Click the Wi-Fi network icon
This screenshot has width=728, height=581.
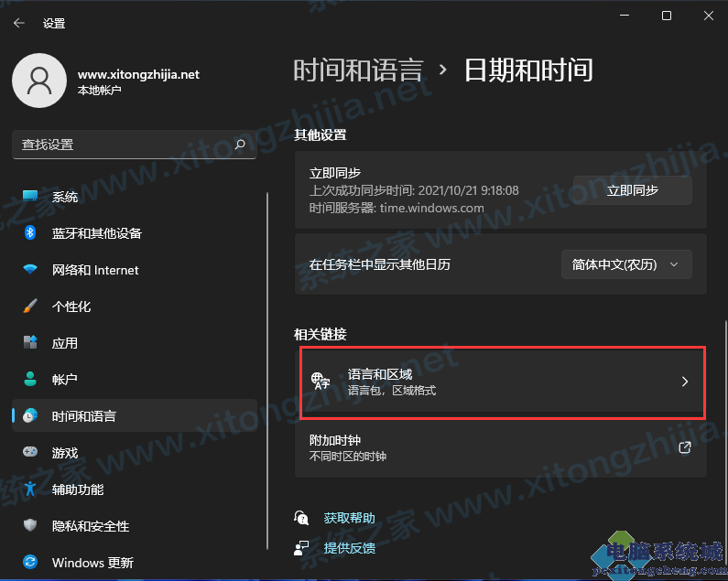pyautogui.click(x=30, y=269)
